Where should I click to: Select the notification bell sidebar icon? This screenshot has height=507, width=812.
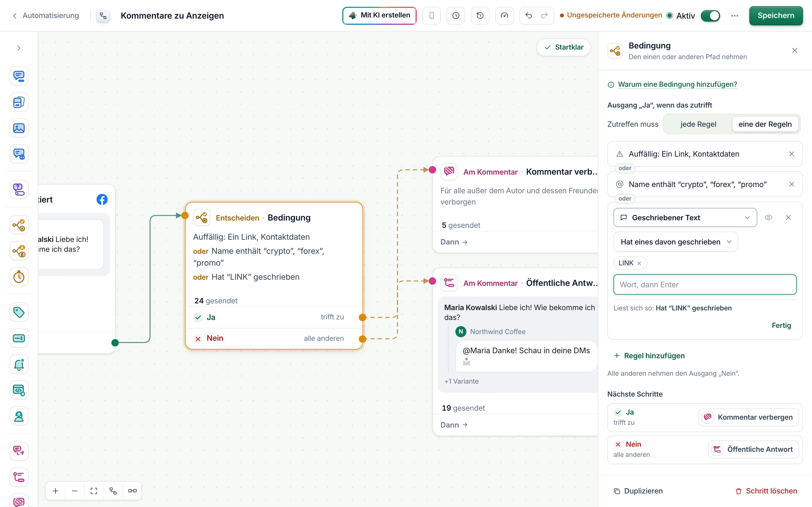tap(19, 364)
